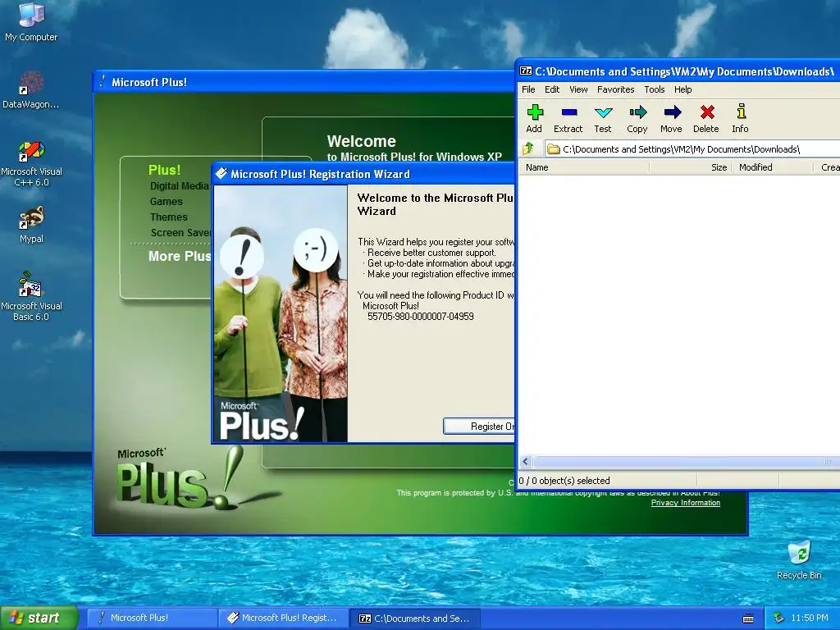Click the red Delete icon in 7-Zip
Image resolution: width=840 pixels, height=630 pixels.
coord(706,118)
